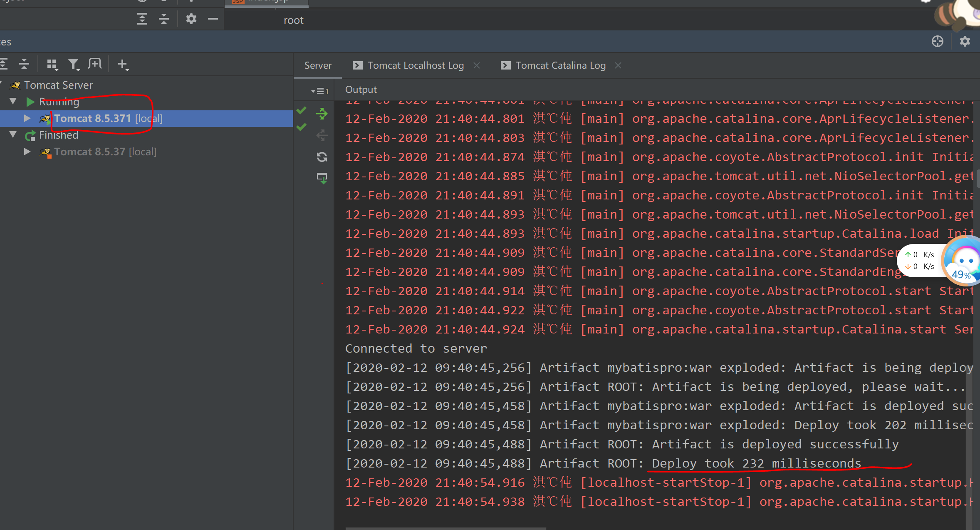
Task: Redeploy artifacts using the refresh icon
Action: [322, 157]
